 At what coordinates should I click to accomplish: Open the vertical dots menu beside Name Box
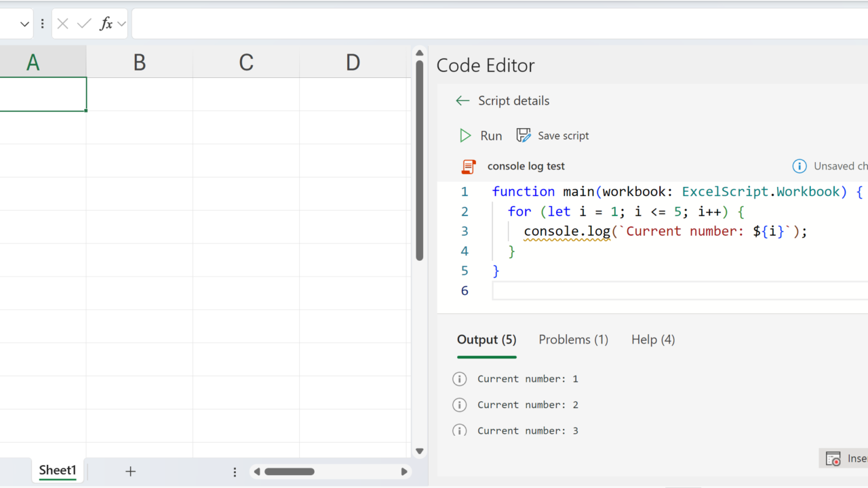coord(42,24)
